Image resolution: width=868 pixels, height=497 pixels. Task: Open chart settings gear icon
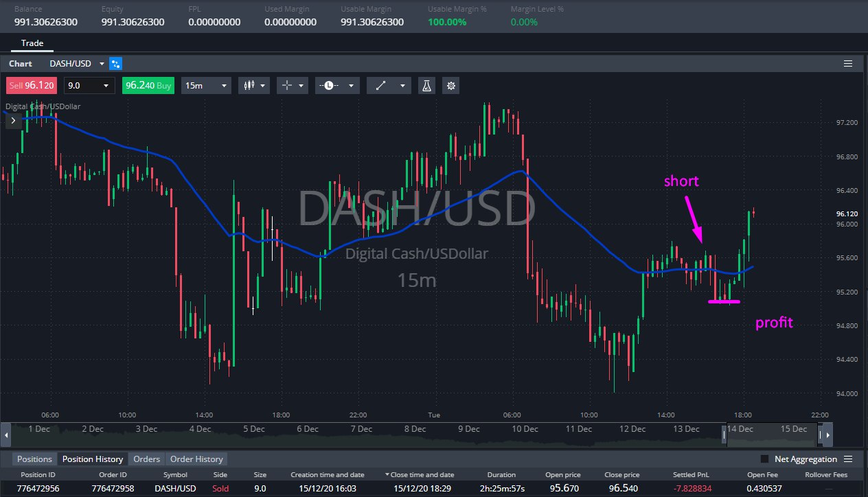450,86
